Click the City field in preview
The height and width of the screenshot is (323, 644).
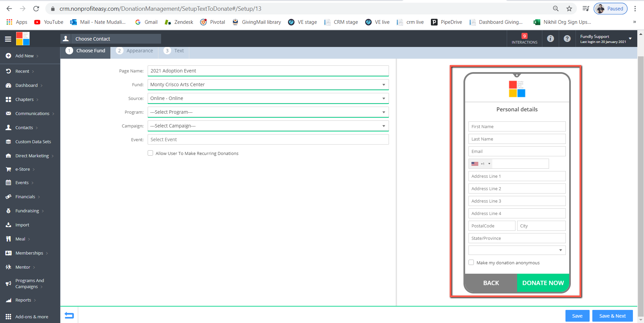pos(541,226)
